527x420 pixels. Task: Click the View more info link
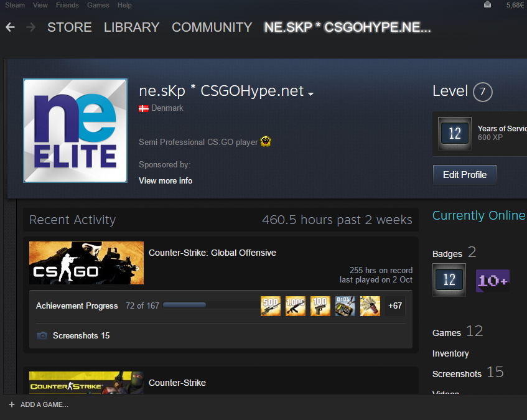pos(166,181)
